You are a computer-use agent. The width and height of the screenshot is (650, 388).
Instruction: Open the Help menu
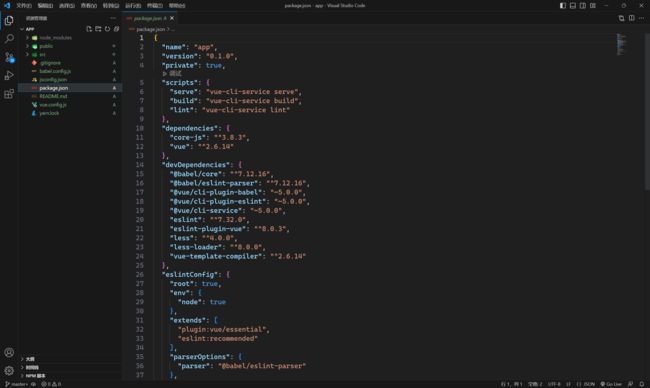pos(177,5)
